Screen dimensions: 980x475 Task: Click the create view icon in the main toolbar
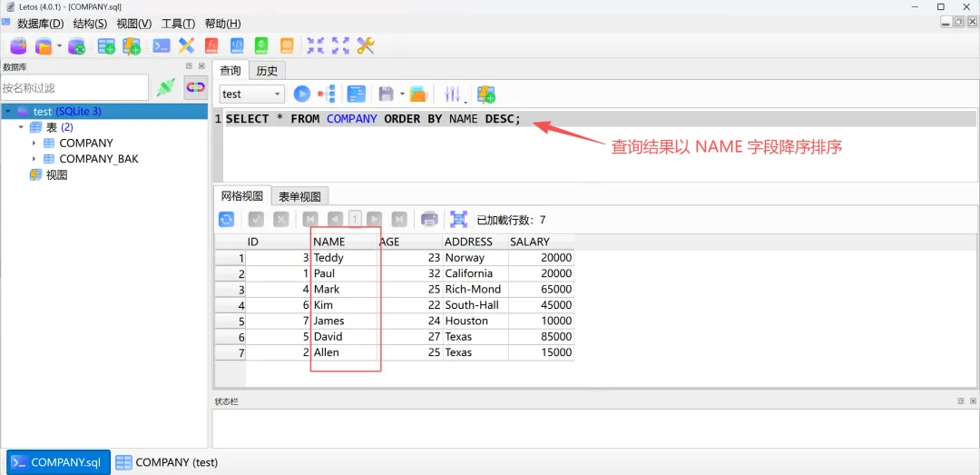tap(132, 45)
